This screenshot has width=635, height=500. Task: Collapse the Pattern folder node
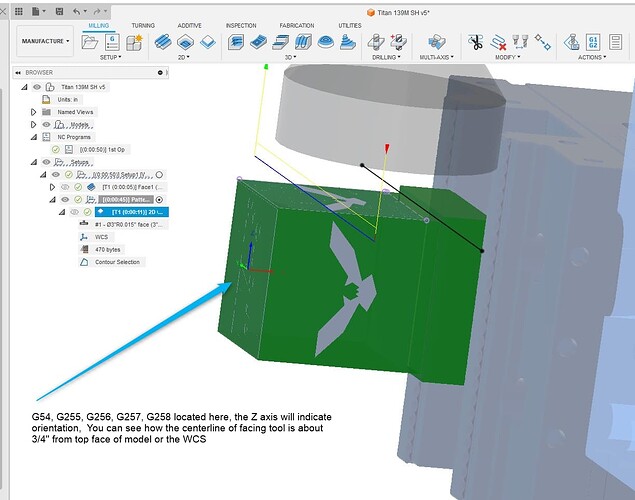tap(53, 200)
